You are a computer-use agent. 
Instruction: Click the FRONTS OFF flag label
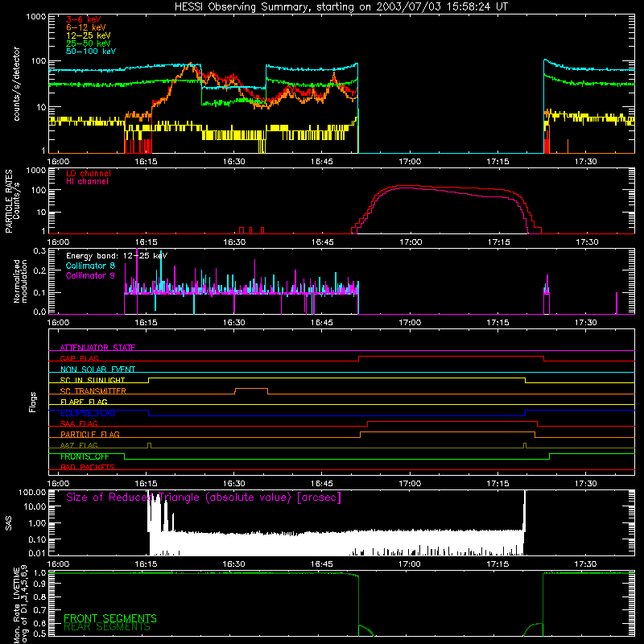click(x=85, y=456)
